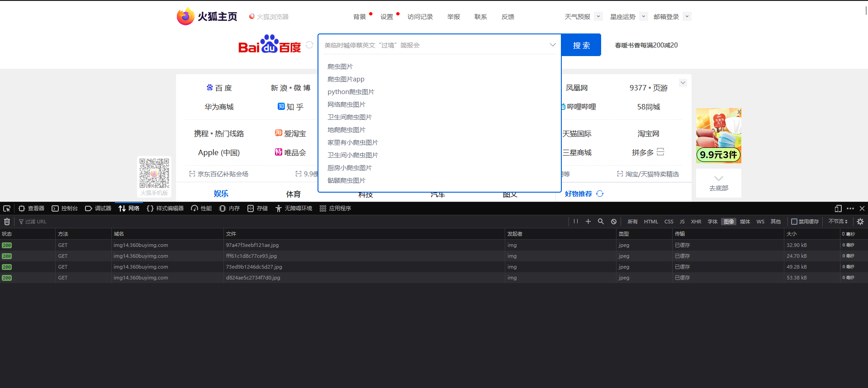Open the 调试器 tab

[98, 208]
